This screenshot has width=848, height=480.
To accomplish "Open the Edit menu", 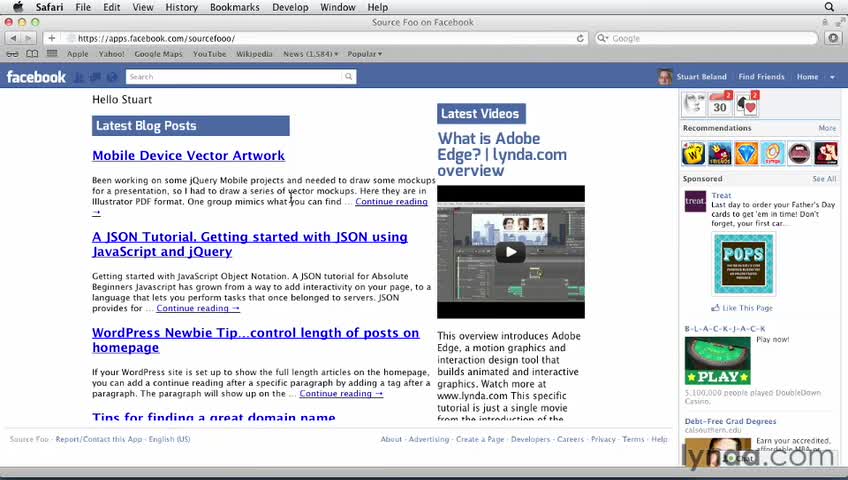I will [x=112, y=7].
